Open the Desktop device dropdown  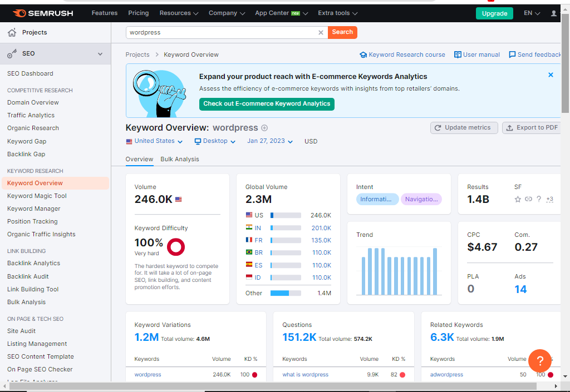215,141
